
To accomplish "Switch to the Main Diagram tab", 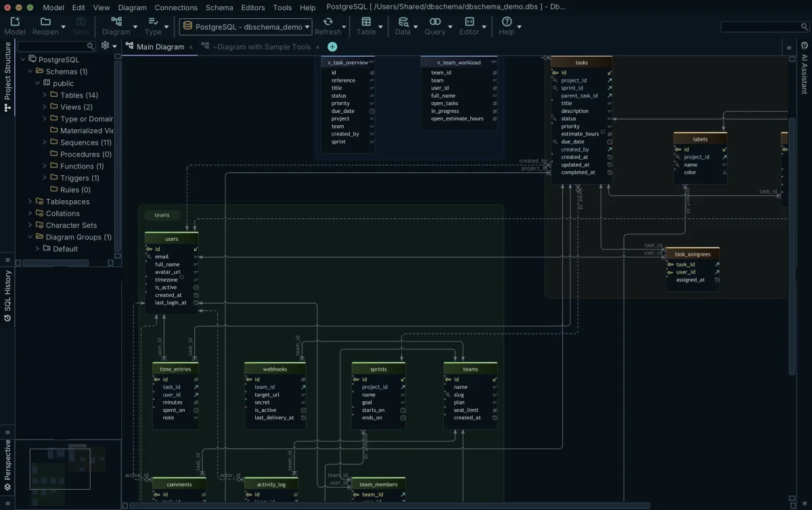I will [x=160, y=47].
